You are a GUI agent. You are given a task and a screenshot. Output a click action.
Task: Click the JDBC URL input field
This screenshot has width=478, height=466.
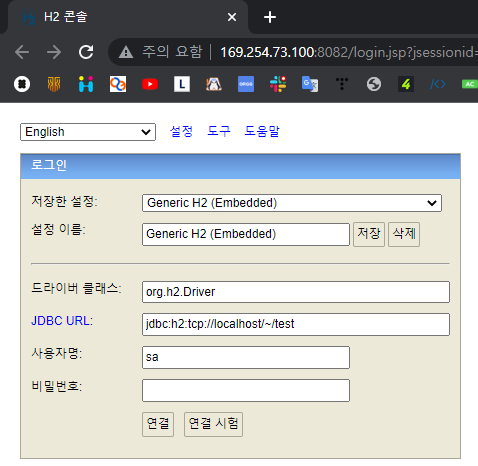tap(296, 324)
